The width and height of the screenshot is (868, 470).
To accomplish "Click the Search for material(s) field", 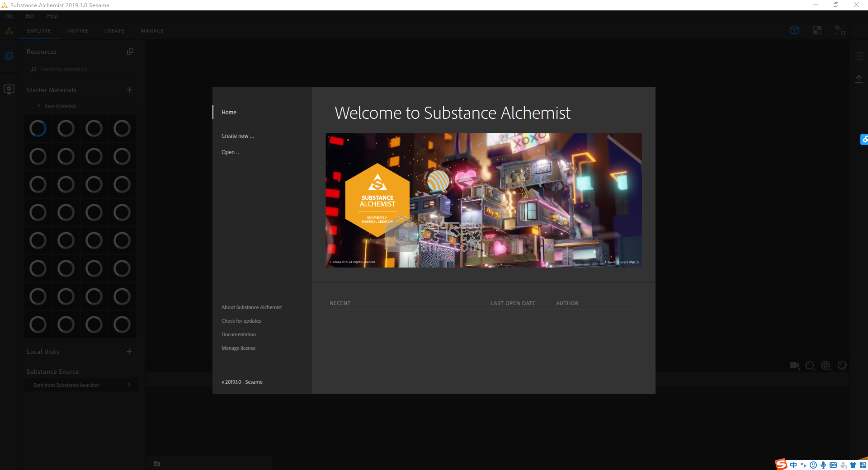I will coord(81,69).
